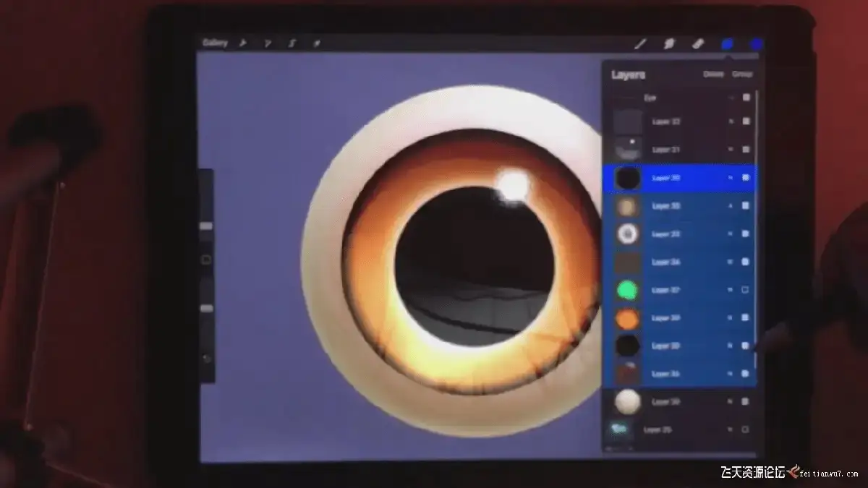Tap the undo arrow on the sidebar
The image size is (868, 488).
207,359
